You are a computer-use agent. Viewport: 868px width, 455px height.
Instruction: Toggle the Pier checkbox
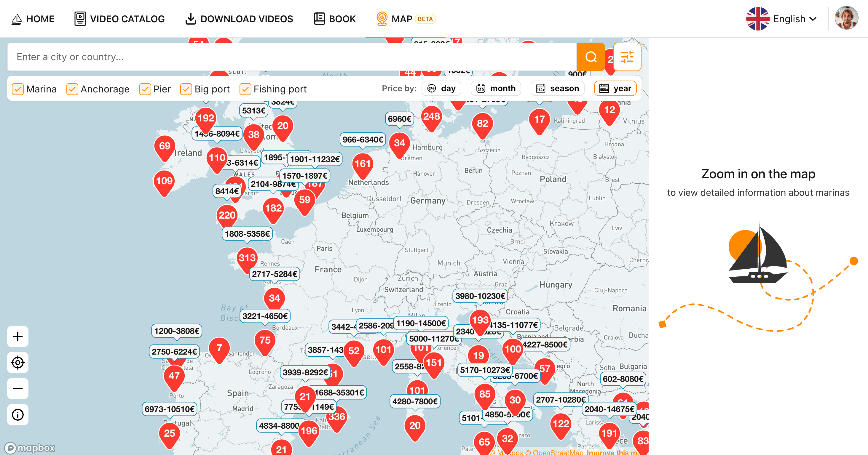pyautogui.click(x=145, y=89)
